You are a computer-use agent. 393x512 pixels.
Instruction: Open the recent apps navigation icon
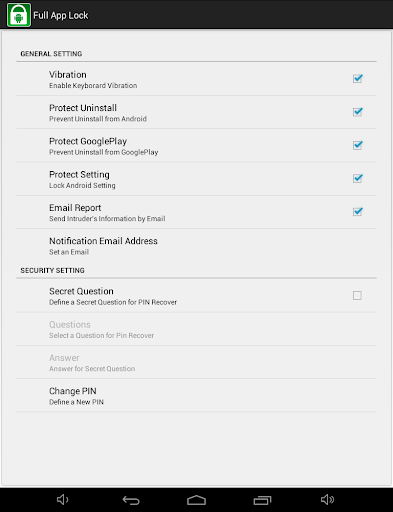click(262, 500)
